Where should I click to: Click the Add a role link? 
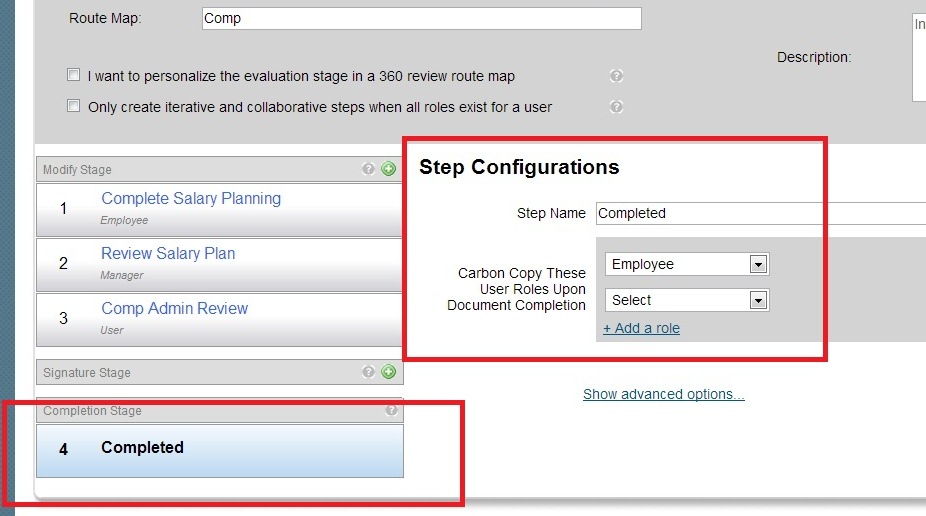coord(641,328)
